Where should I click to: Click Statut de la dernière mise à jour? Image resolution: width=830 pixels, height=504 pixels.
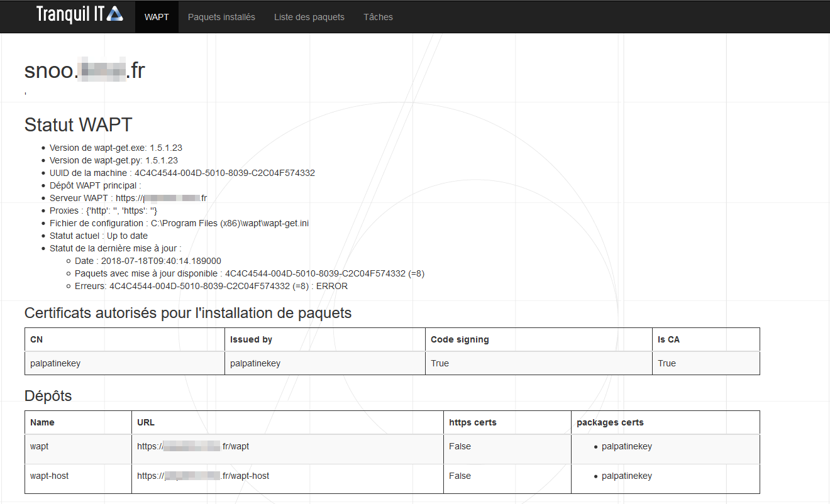116,248
